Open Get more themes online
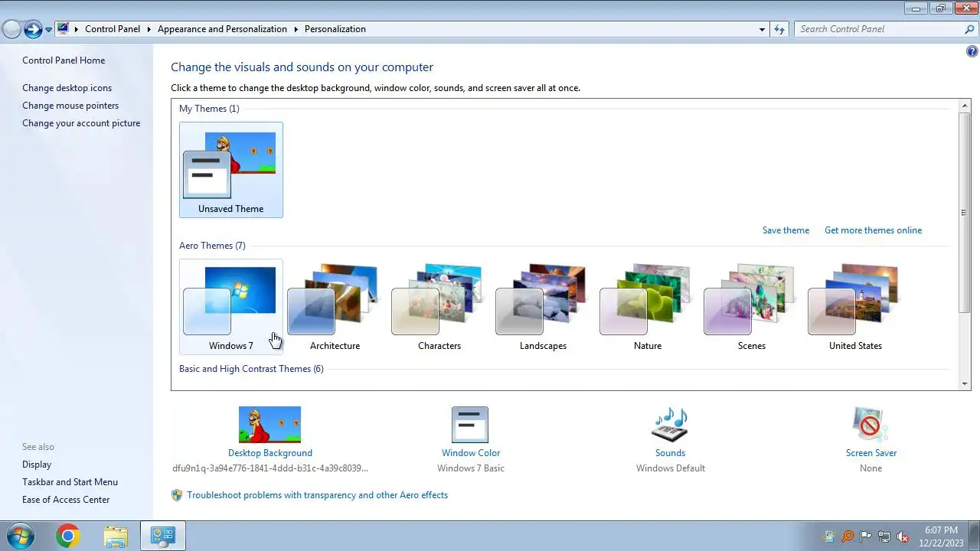The width and height of the screenshot is (980, 551). tap(873, 230)
